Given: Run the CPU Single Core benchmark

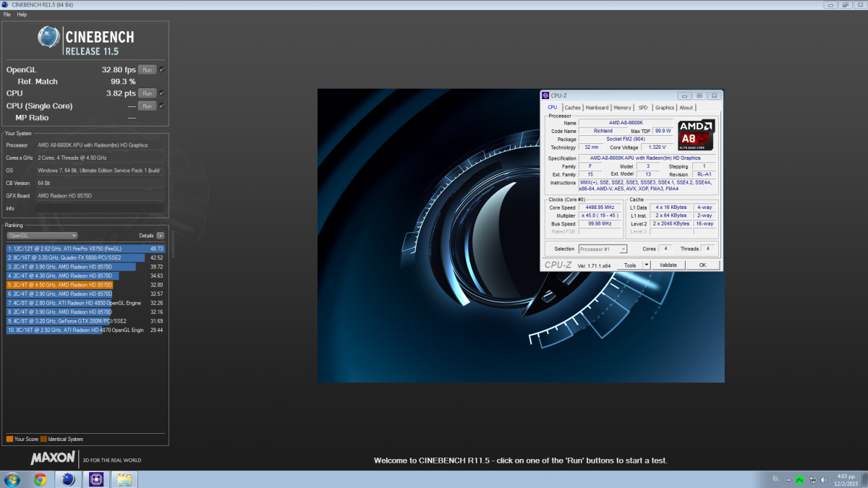Looking at the screenshot, I should pos(148,106).
